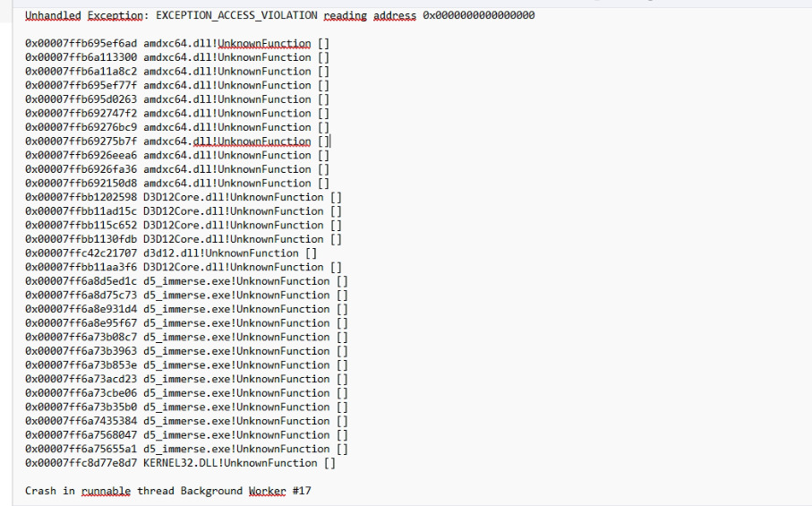Image resolution: width=812 pixels, height=506 pixels.
Task: Click the underlined word "reading"
Action: coord(346,15)
